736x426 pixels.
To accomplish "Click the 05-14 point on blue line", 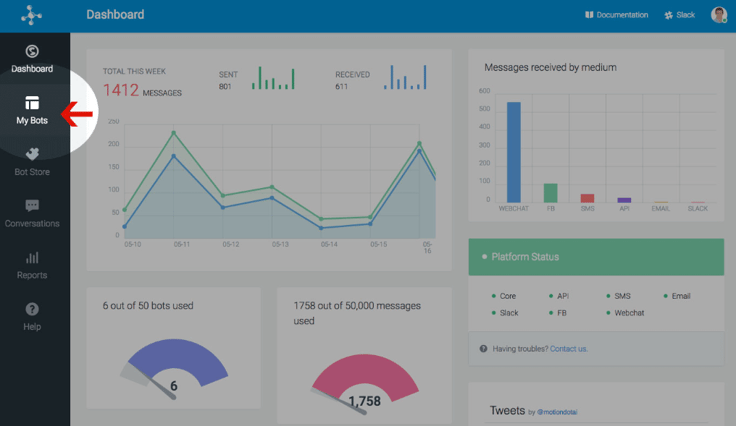I will 321,228.
